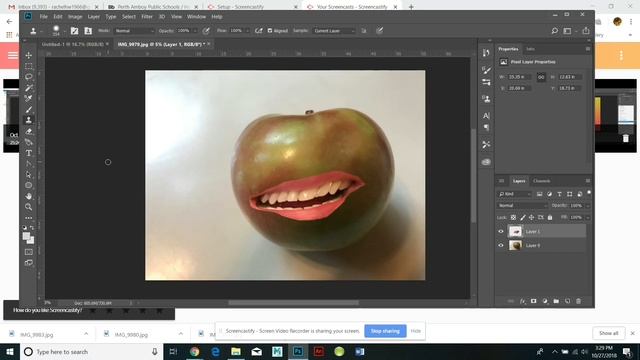Open the Layers panel Opacity dropdown

(588, 206)
